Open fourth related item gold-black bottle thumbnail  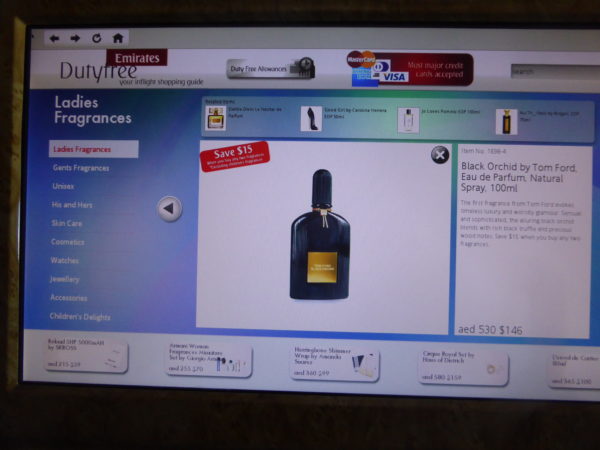tap(506, 122)
